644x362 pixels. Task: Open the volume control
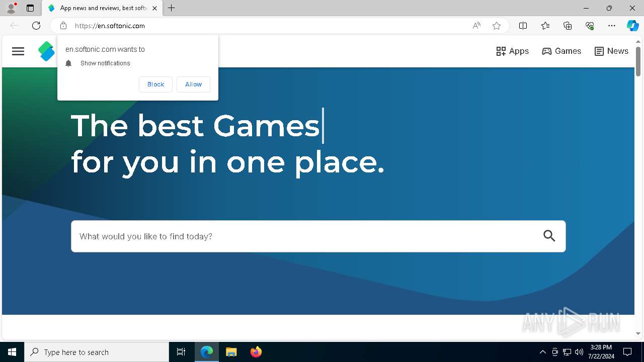[579, 352]
